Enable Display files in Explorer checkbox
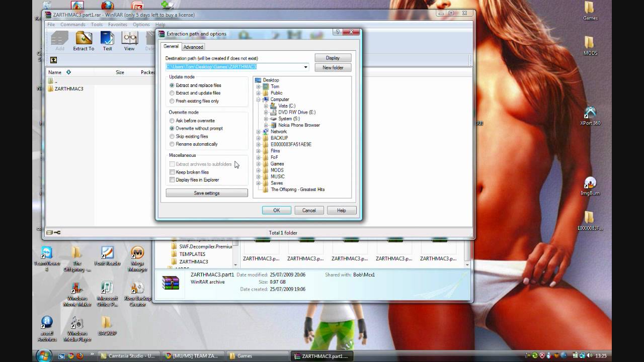This screenshot has height=362, width=644. point(172,179)
